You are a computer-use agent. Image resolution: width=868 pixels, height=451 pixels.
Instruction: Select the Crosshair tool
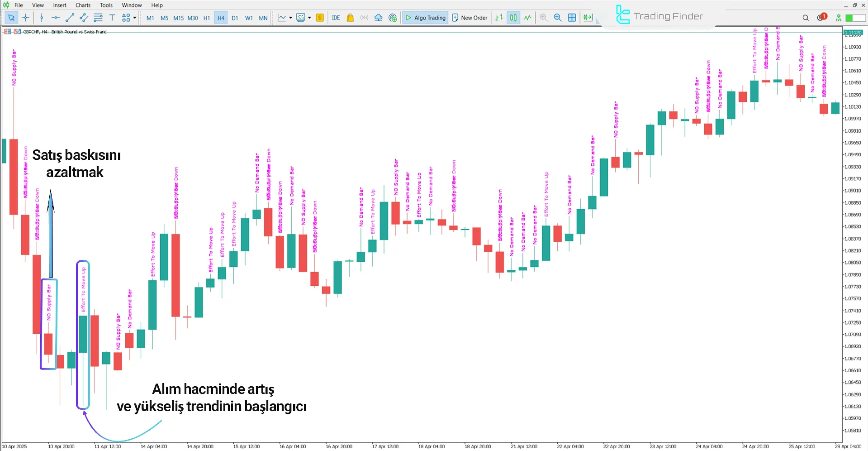pyautogui.click(x=25, y=18)
